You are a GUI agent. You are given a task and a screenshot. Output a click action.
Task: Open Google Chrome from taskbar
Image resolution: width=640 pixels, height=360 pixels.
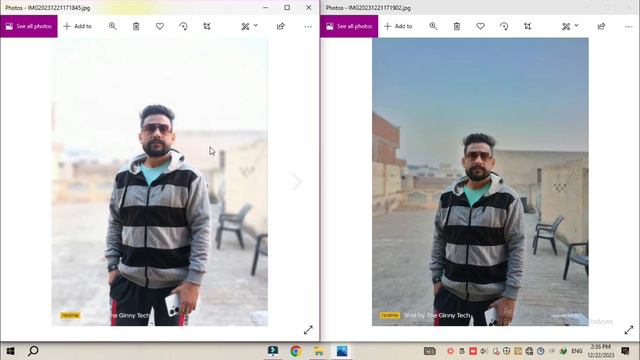(x=296, y=351)
